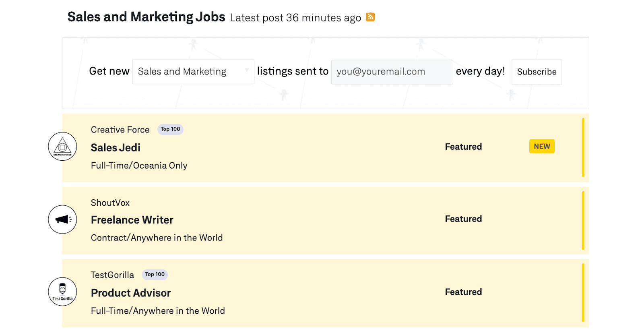The width and height of the screenshot is (644, 331).
Task: Click the Contract/Anywhere in the World text
Action: [x=157, y=238]
